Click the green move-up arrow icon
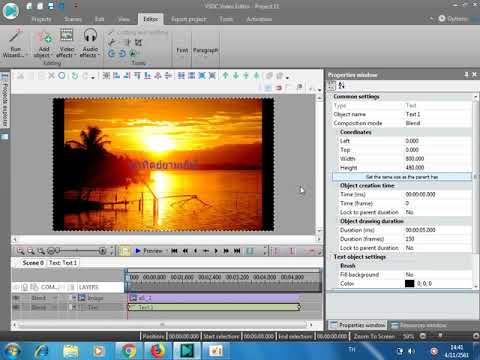Screen dimensions: 480x360 click(x=225, y=76)
